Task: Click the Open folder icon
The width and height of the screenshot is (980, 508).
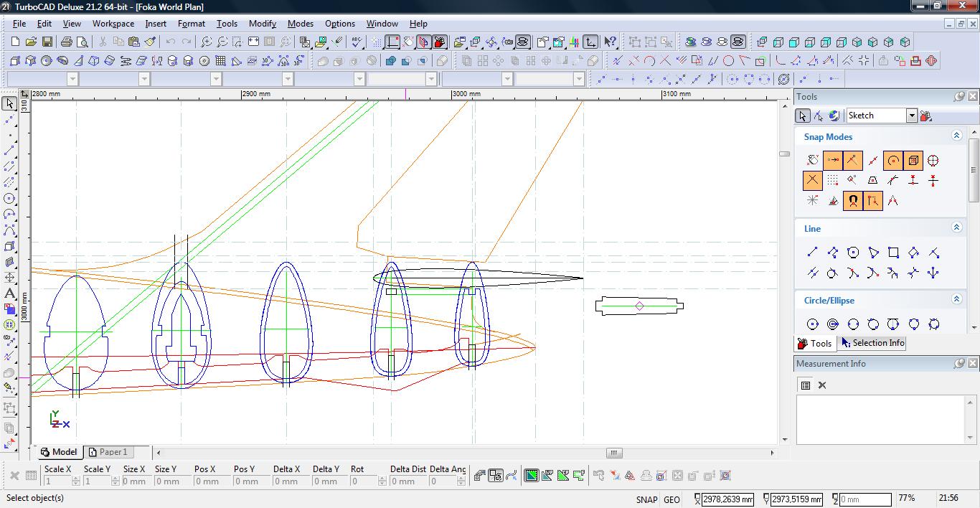Action: (x=31, y=42)
